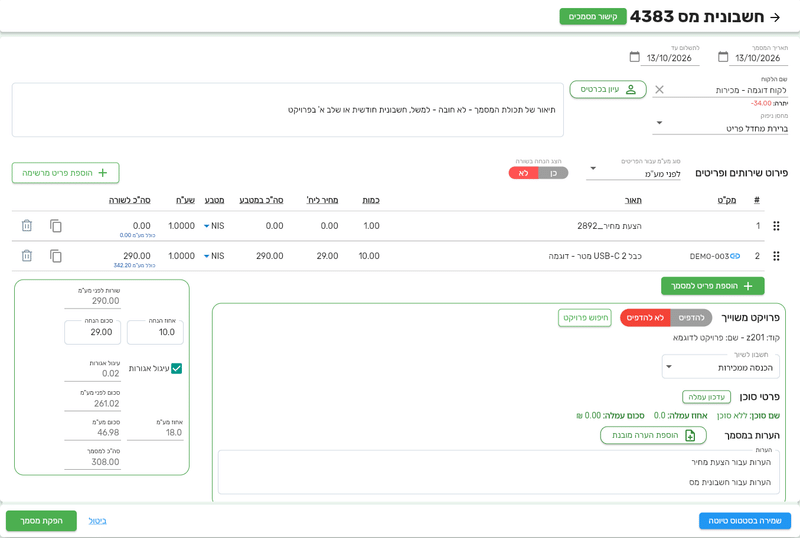Delete row 2 USB-C cable trash icon
This screenshot has height=538, width=800.
coord(27,255)
